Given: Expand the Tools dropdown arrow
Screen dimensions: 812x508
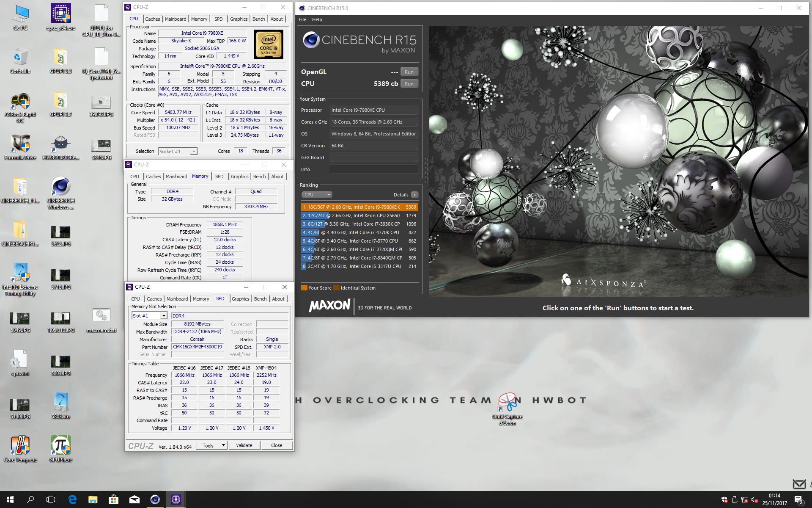Looking at the screenshot, I should (x=223, y=445).
